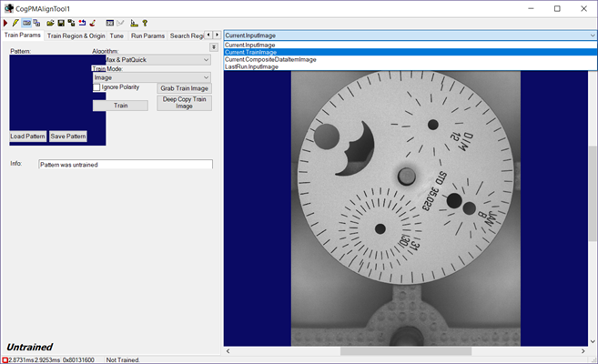The width and height of the screenshot is (598, 364).
Task: Click the Open folder icon in toolbar
Action: click(51, 22)
